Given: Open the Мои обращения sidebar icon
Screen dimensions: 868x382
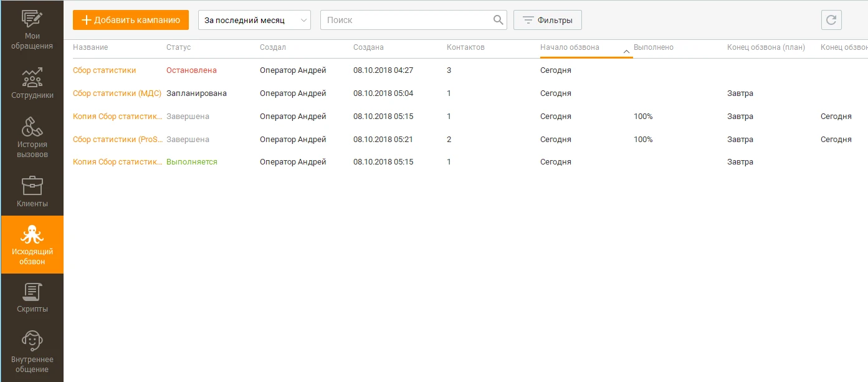Looking at the screenshot, I should point(32,20).
